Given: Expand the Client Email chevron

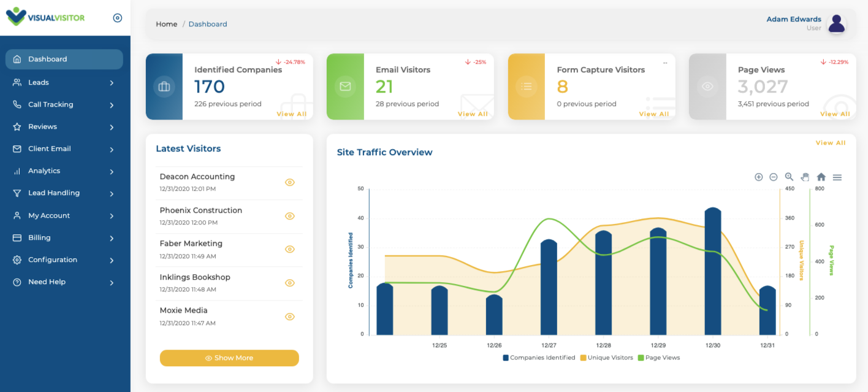Looking at the screenshot, I should 112,150.
